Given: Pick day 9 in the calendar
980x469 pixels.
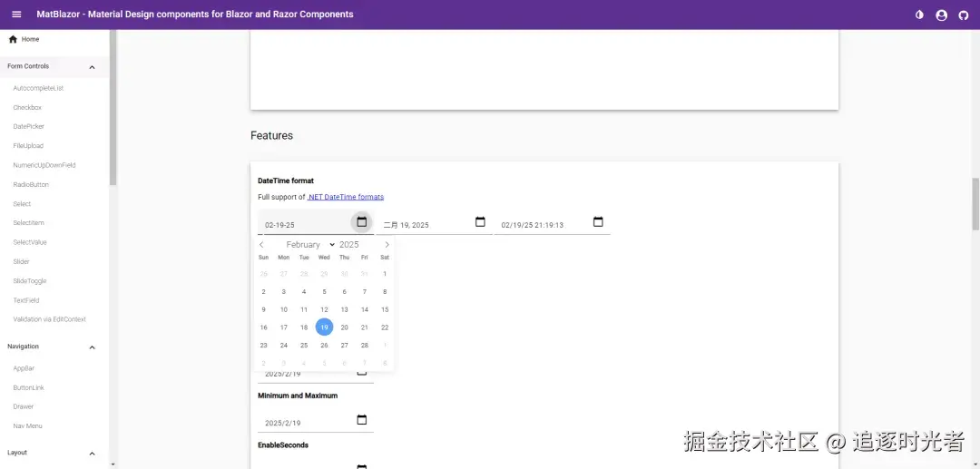Looking at the screenshot, I should 264,309.
